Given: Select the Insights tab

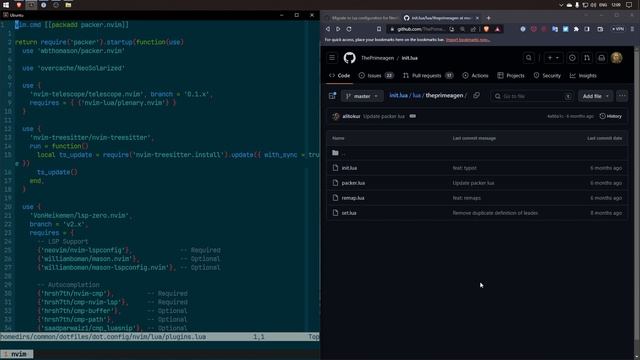Looking at the screenshot, I should click(x=583, y=76).
